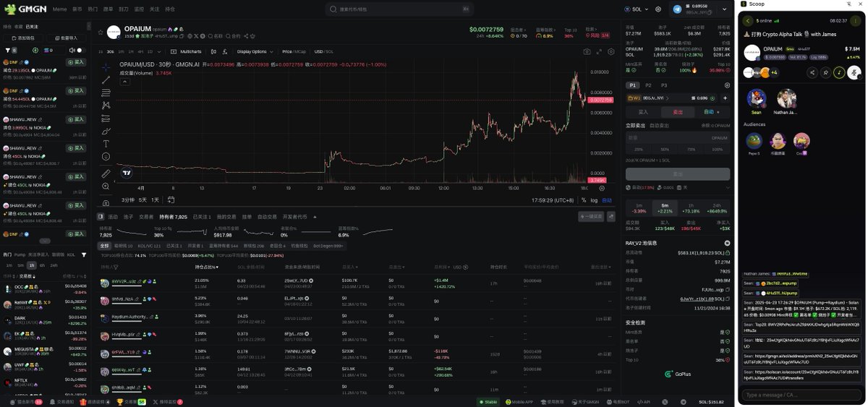Select the ruler measure chart tool
Image resolution: width=868 pixels, height=407 pixels.
pyautogui.click(x=106, y=173)
